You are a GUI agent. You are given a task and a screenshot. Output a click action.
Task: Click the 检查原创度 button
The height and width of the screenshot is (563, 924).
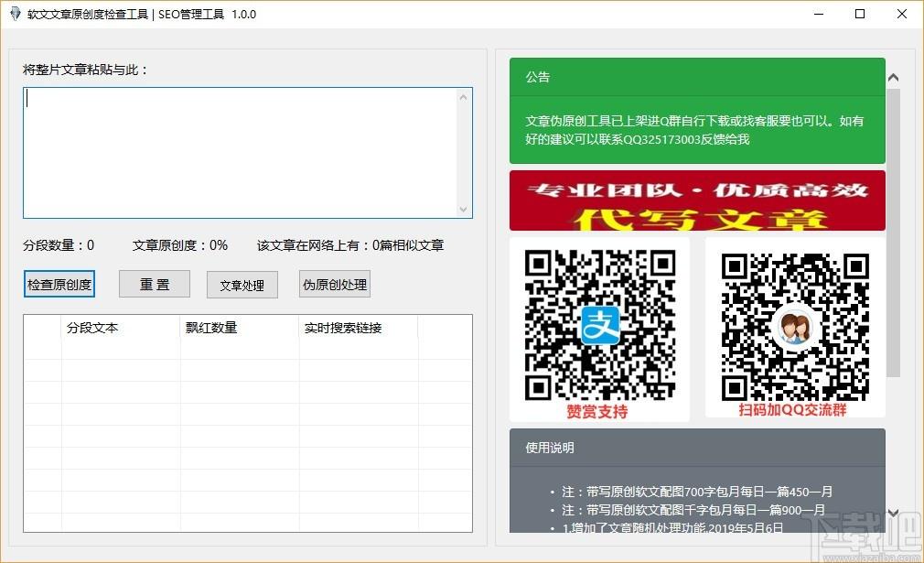click(x=59, y=284)
